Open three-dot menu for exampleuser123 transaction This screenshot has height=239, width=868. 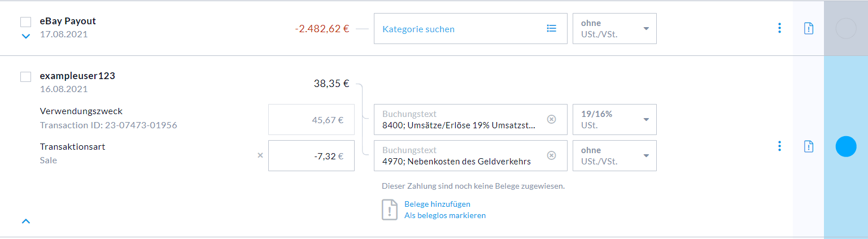coord(779,146)
